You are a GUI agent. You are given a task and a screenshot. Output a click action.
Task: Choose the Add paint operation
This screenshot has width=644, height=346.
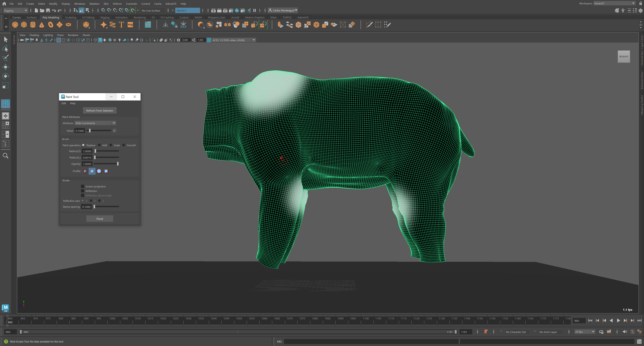(99, 145)
